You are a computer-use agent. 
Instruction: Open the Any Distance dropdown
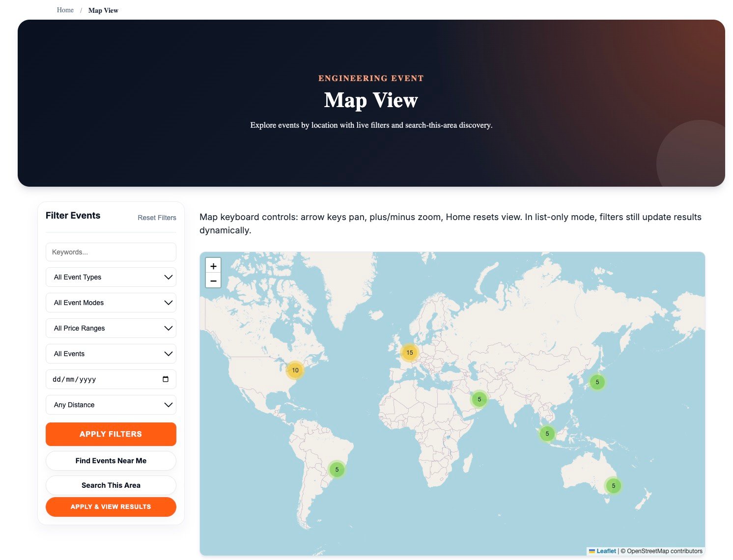(111, 405)
